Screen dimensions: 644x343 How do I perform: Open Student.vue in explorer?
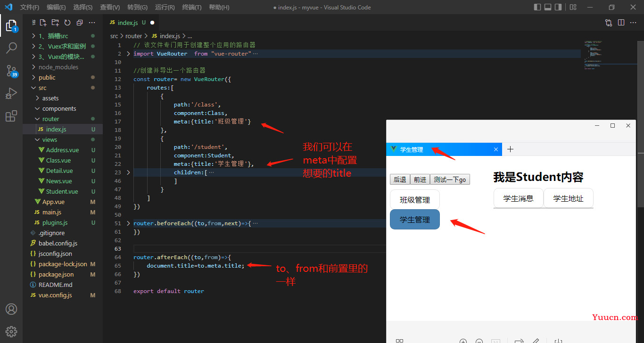click(63, 191)
